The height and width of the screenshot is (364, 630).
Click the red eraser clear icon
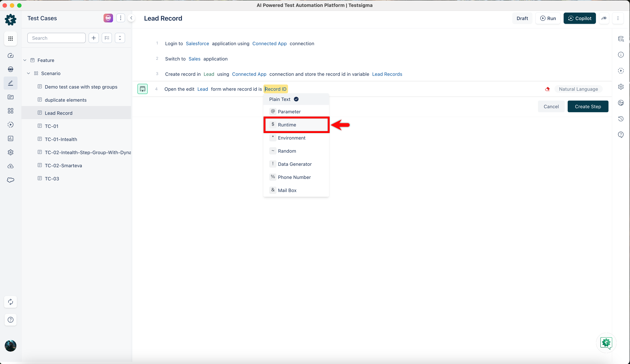coord(547,89)
